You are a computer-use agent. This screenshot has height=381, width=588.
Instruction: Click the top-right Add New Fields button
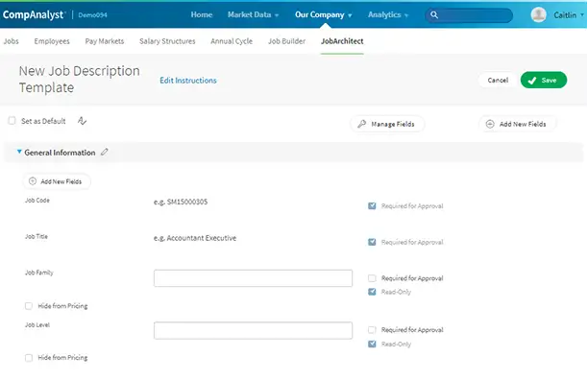tap(517, 124)
